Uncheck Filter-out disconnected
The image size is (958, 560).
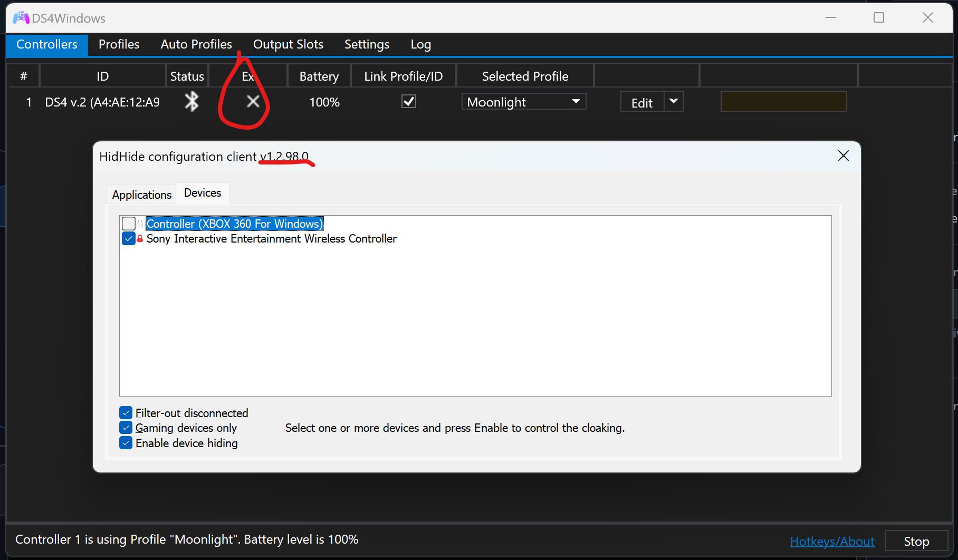coord(126,412)
